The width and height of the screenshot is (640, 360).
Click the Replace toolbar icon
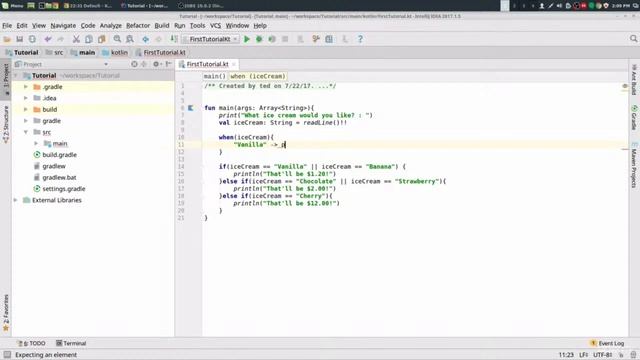tap(130, 39)
